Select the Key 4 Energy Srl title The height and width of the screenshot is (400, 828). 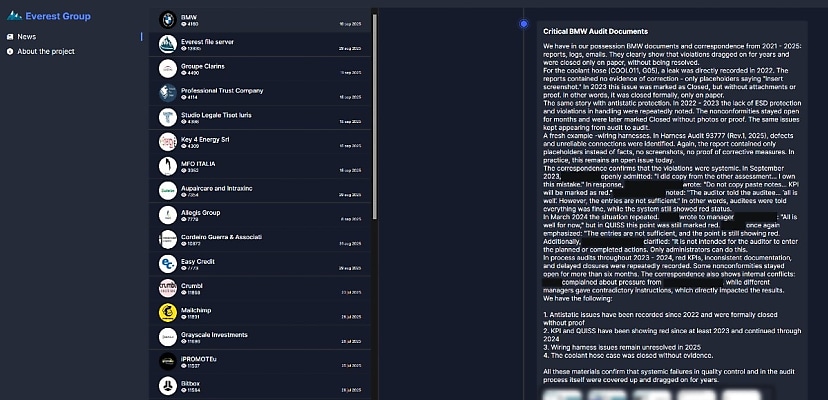[x=206, y=139]
